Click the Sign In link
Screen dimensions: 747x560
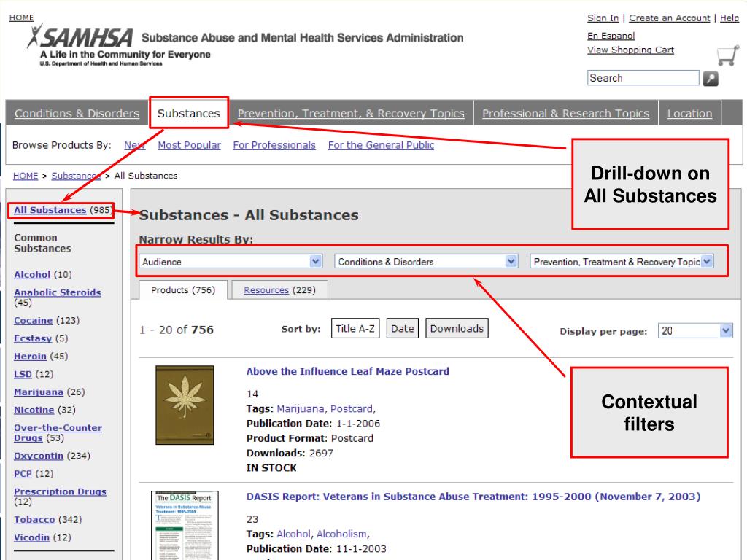pyautogui.click(x=603, y=17)
